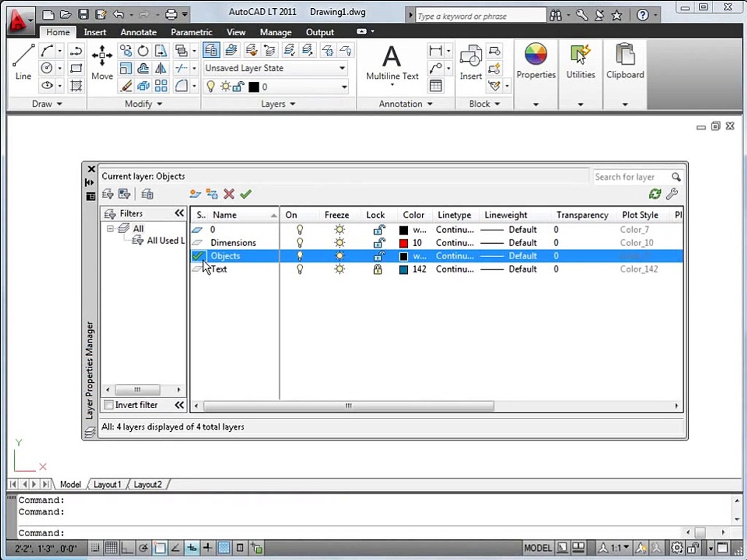The image size is (747, 560).
Task: Toggle grid display in status bar
Action: point(111,548)
